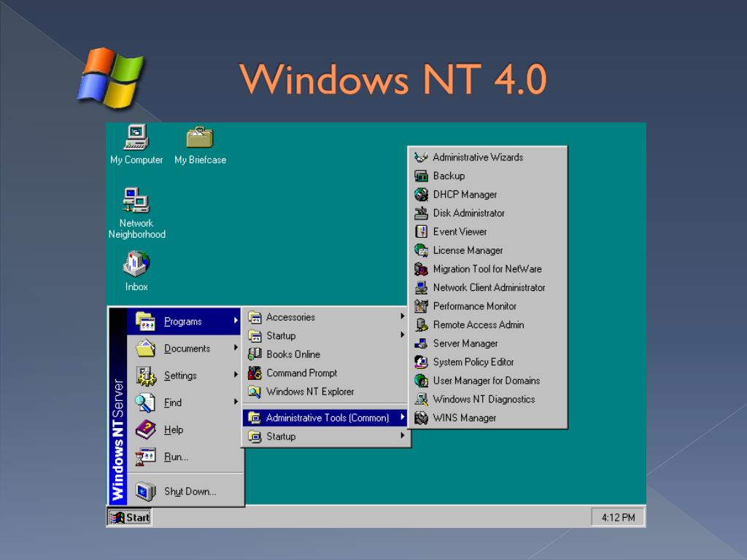
Task: Open Performance Monitor menu entry text
Action: tap(474, 306)
